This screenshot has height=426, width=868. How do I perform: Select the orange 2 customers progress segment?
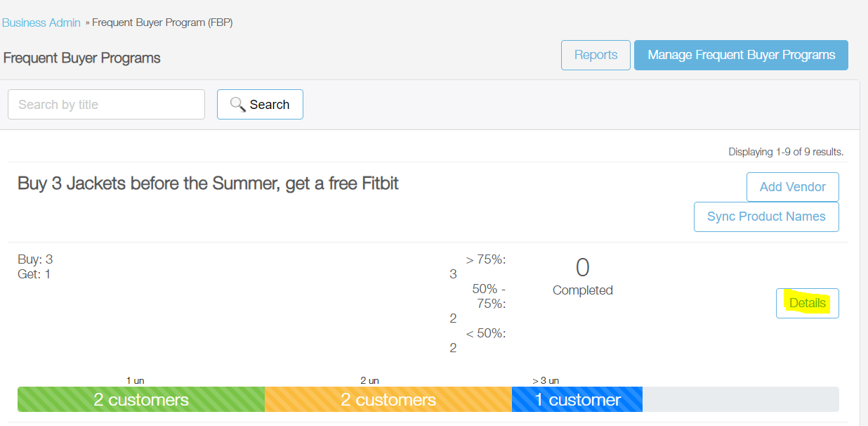388,399
